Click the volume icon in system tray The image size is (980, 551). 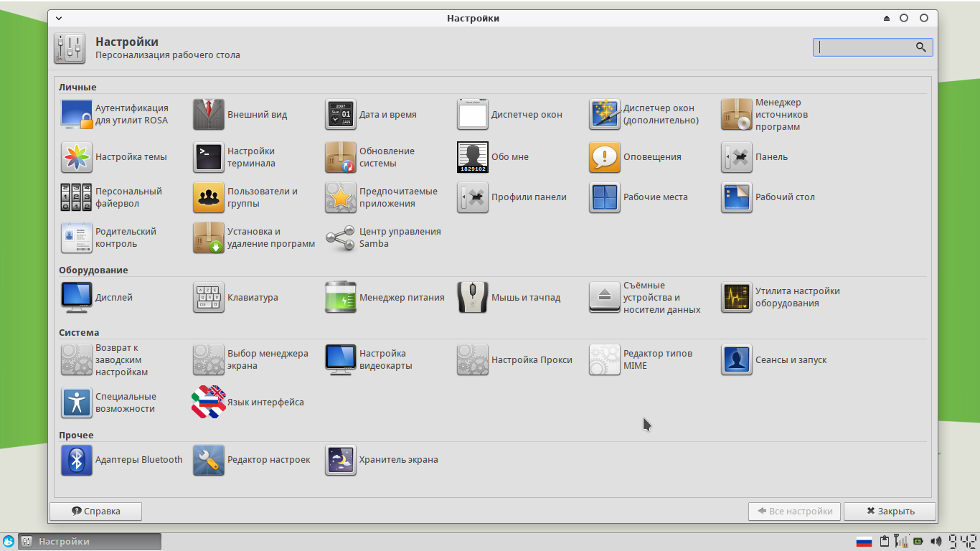(936, 542)
